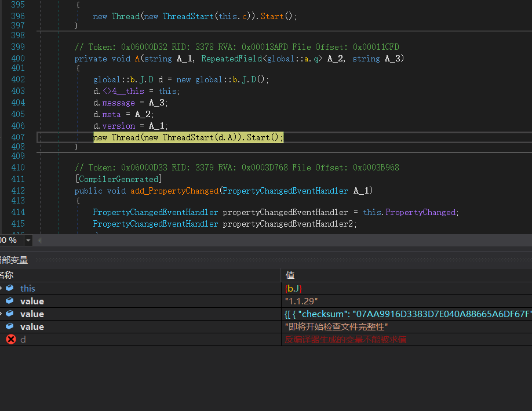The image size is (532, 411).
Task: Click line number 412 in the gutter
Action: (17, 191)
